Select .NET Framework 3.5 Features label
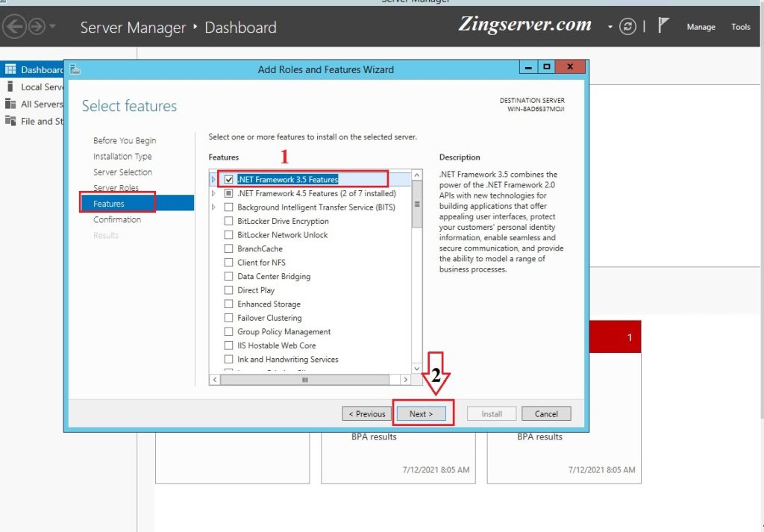 coord(287,180)
